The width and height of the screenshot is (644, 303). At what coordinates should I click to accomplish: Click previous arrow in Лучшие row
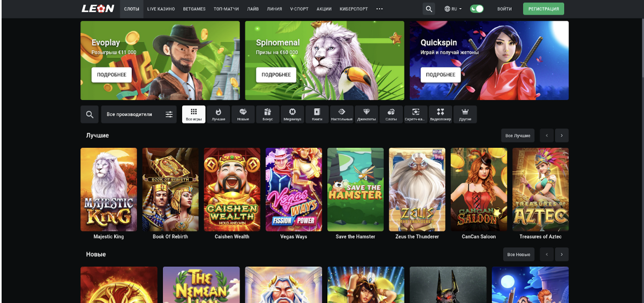(546, 135)
